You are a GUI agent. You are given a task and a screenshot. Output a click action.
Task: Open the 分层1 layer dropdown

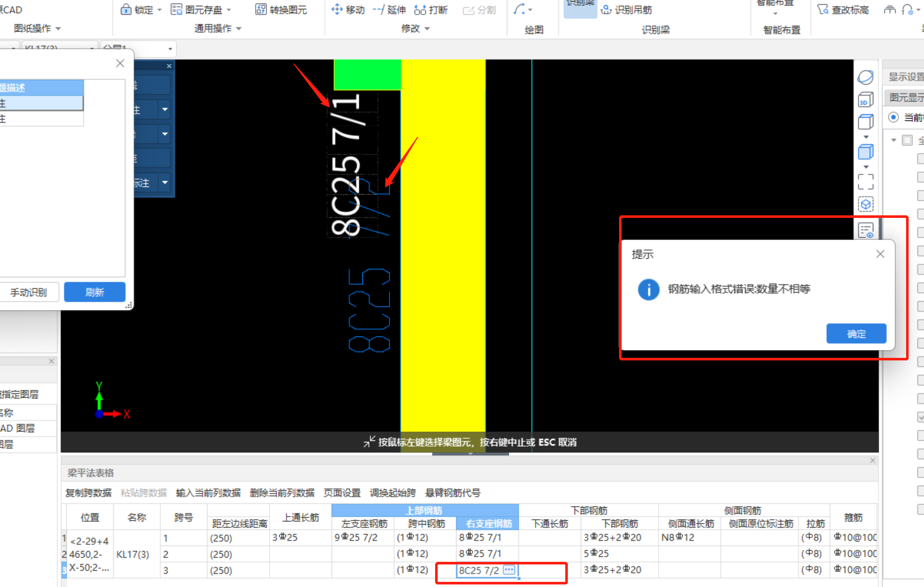(170, 49)
